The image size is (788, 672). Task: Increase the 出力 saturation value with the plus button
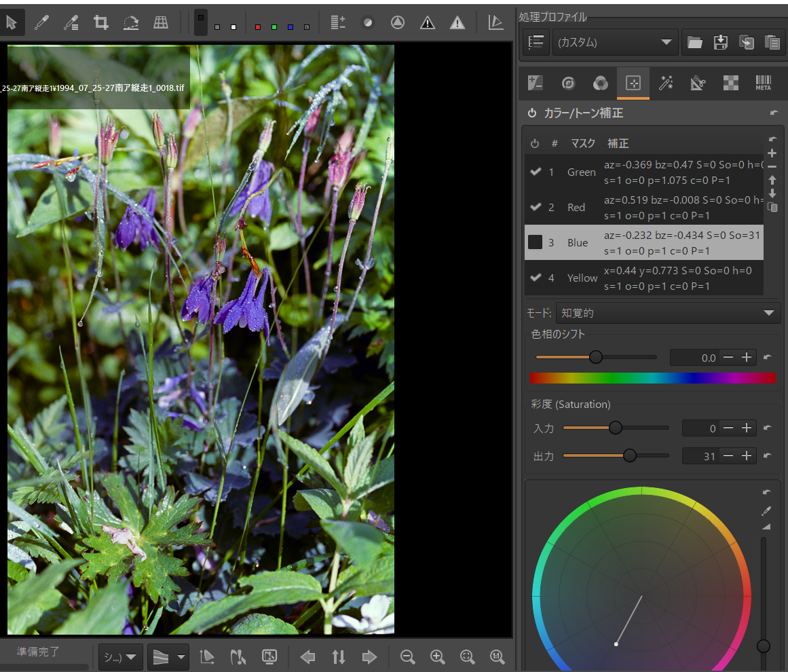click(x=747, y=455)
